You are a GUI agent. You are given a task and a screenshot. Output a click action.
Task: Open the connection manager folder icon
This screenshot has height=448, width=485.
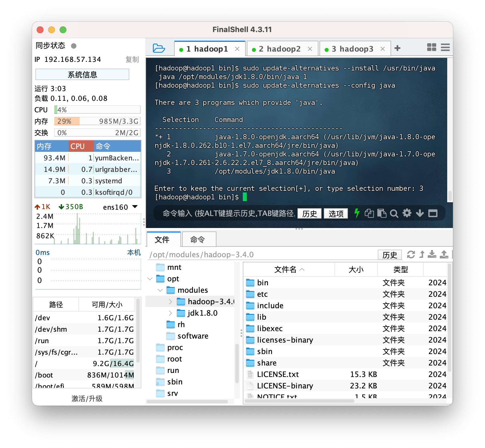tap(159, 48)
